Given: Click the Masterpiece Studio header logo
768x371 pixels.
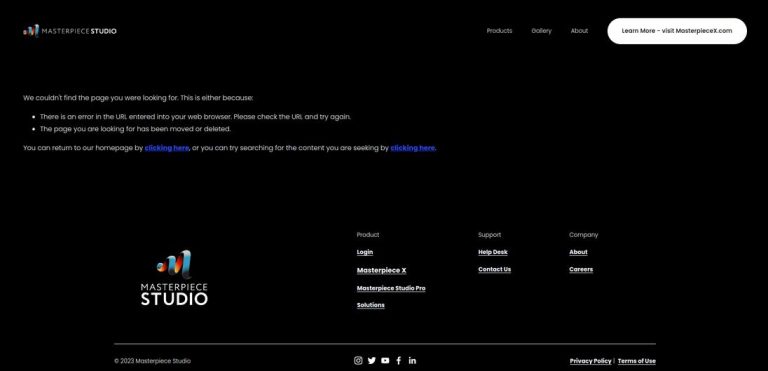Looking at the screenshot, I should (x=70, y=31).
